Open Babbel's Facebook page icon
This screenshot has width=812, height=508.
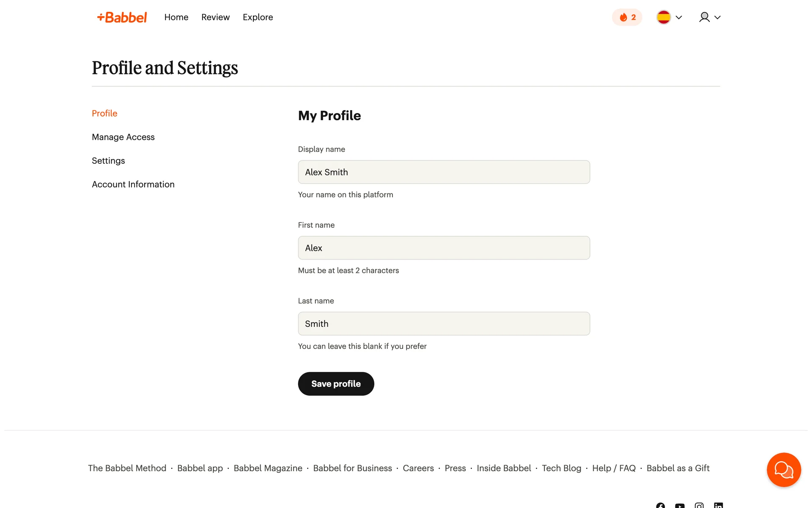coord(661,505)
